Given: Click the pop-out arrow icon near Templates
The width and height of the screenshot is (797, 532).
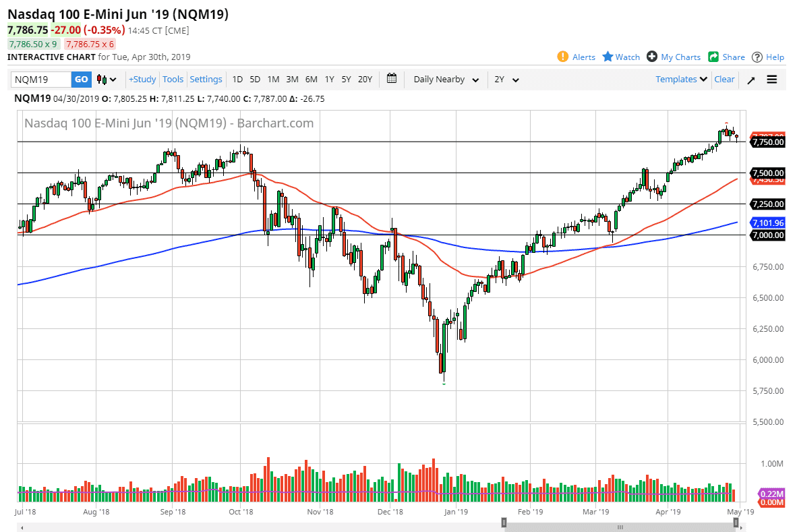Looking at the screenshot, I should (750, 79).
